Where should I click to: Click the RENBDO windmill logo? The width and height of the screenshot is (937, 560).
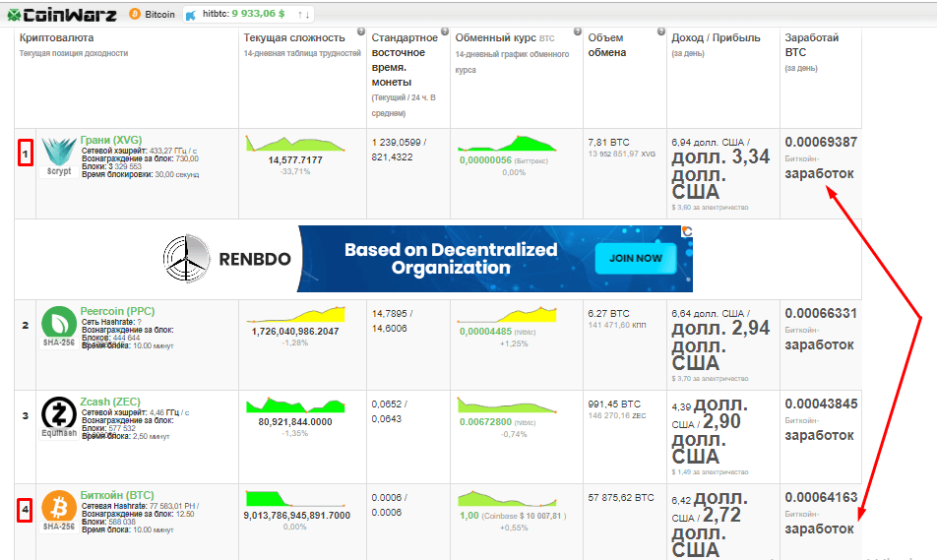[x=186, y=258]
